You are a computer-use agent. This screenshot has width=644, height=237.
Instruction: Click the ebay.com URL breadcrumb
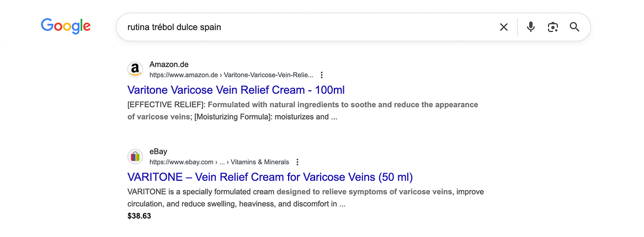181,162
